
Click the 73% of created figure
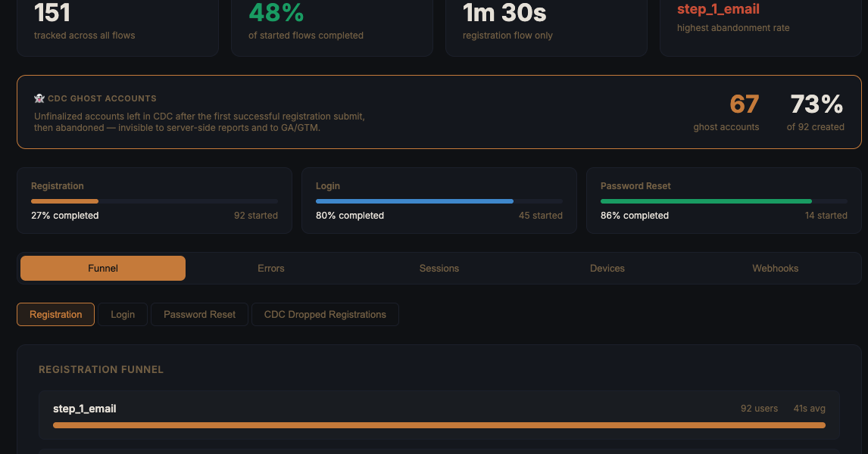pyautogui.click(x=816, y=104)
